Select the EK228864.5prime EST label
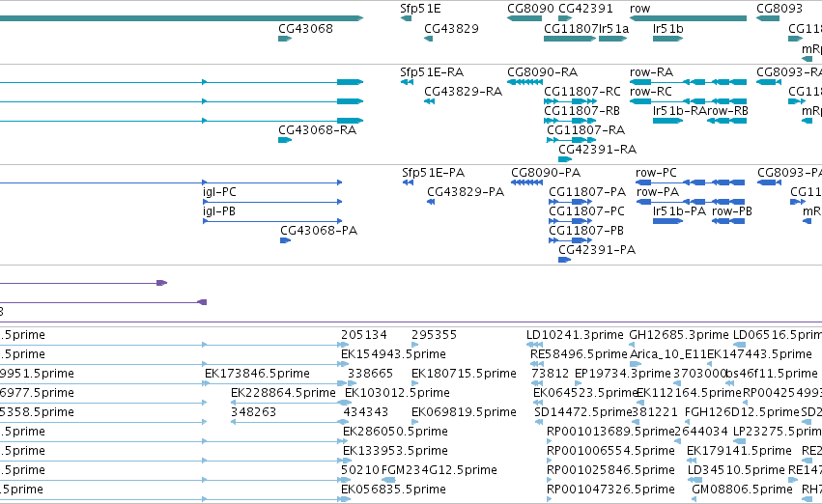This screenshot has height=504, width=822. (x=283, y=393)
